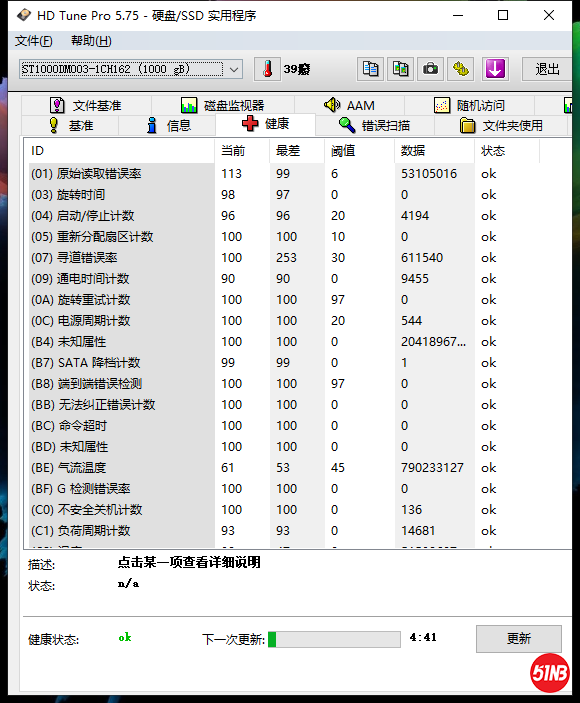This screenshot has height=703, width=580.
Task: Open the drive selection dropdown ST1000DM003
Action: click(131, 69)
